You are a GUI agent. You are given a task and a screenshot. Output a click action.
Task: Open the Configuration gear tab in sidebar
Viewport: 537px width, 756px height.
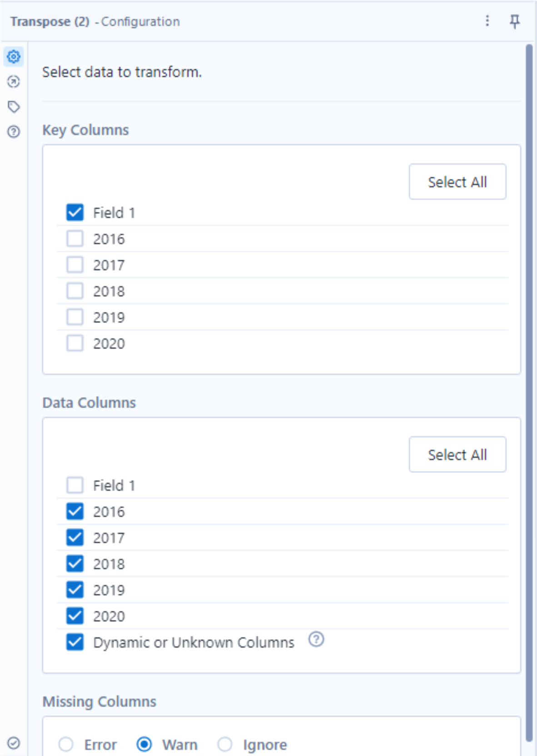pyautogui.click(x=14, y=57)
